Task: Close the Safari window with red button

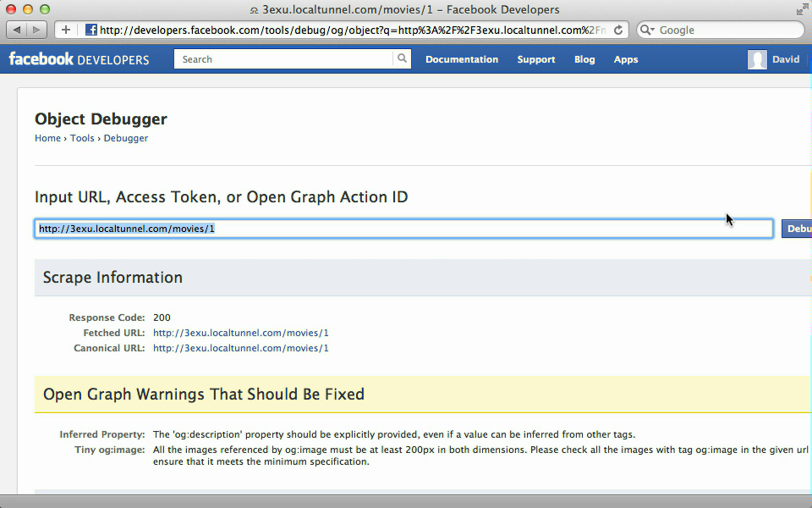Action: click(11, 9)
